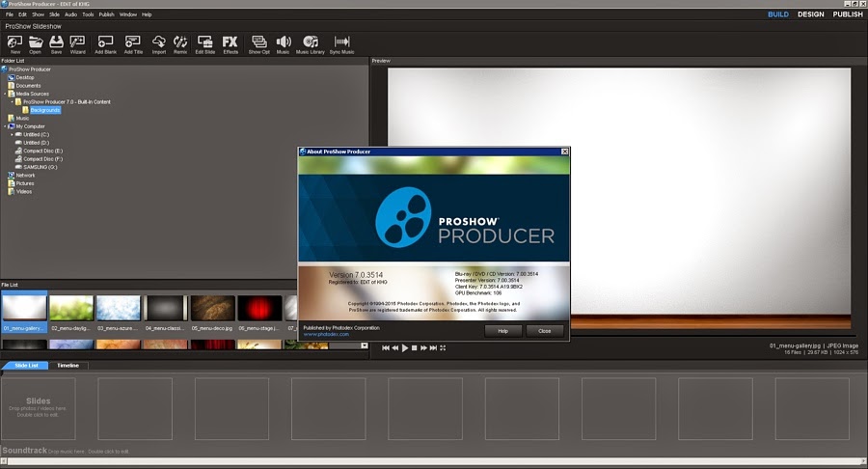Open the www.photodex.com link

326,335
